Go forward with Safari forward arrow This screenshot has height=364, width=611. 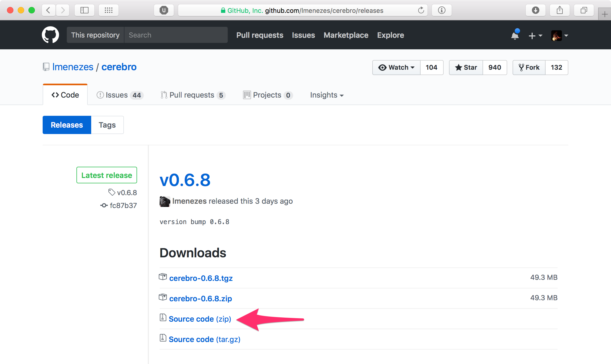point(63,10)
